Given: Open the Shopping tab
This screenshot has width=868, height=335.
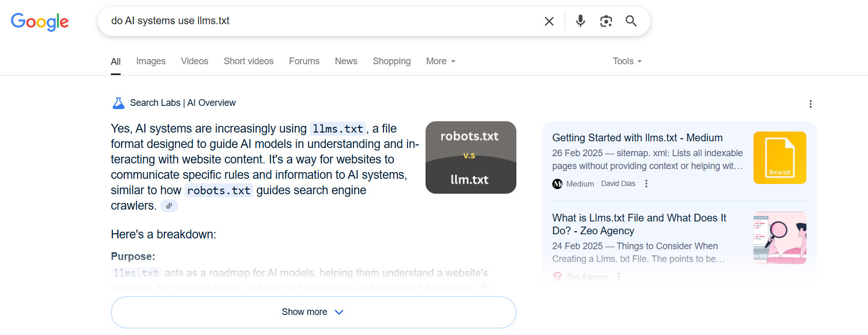Looking at the screenshot, I should [392, 61].
